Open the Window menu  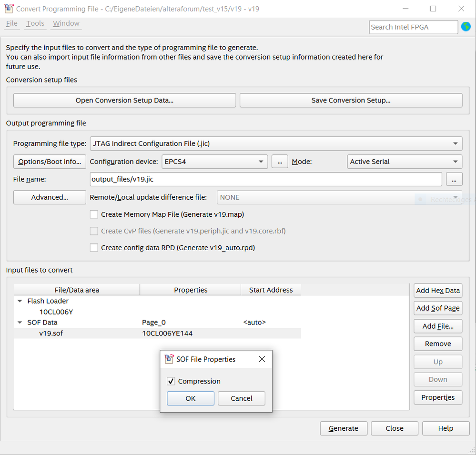point(66,23)
